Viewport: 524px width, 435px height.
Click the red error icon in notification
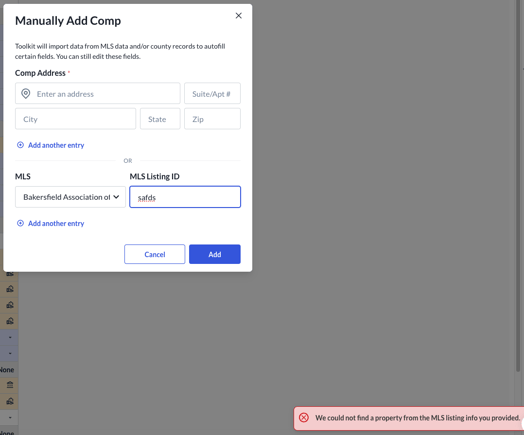303,418
